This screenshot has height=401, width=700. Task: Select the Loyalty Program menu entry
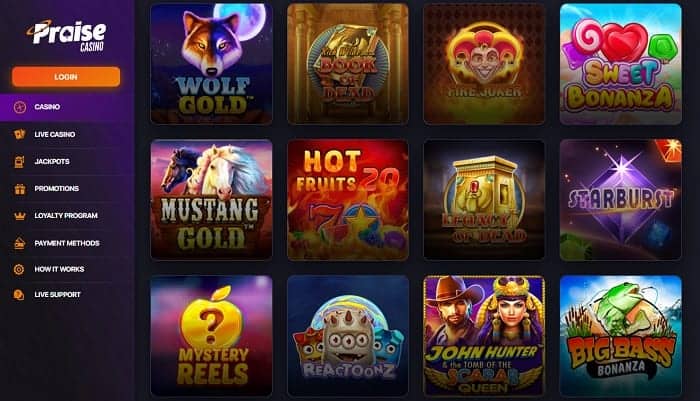67,216
